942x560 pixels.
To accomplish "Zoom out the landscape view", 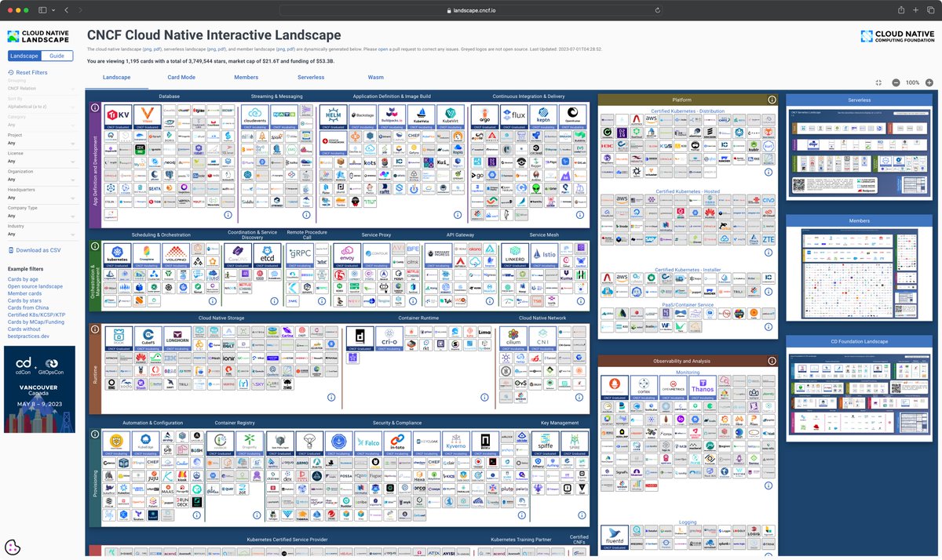I will [x=896, y=82].
